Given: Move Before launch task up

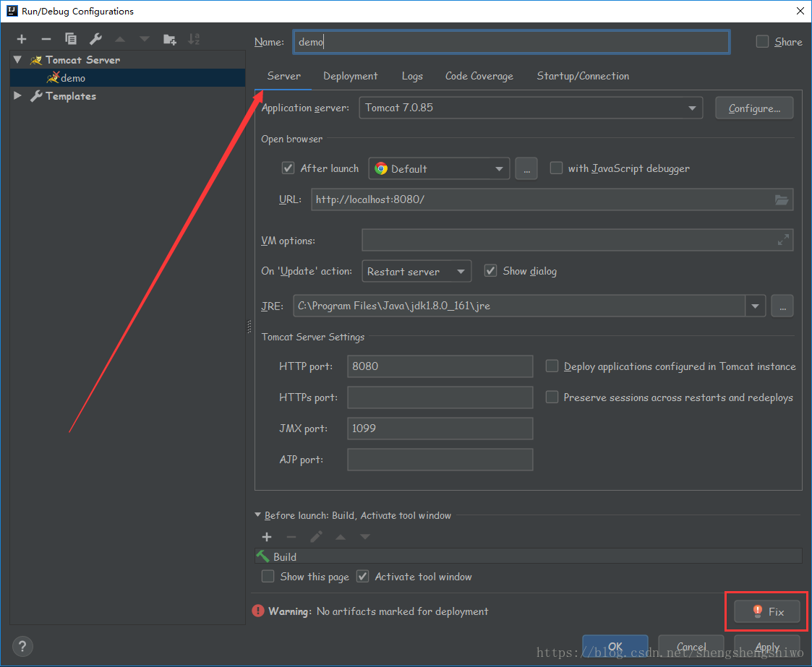Looking at the screenshot, I should (x=341, y=537).
